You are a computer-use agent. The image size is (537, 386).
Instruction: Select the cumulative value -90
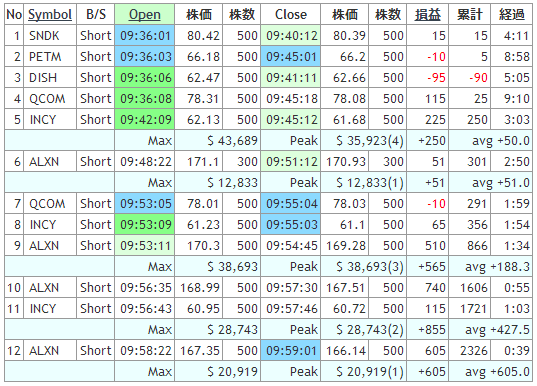(x=470, y=78)
